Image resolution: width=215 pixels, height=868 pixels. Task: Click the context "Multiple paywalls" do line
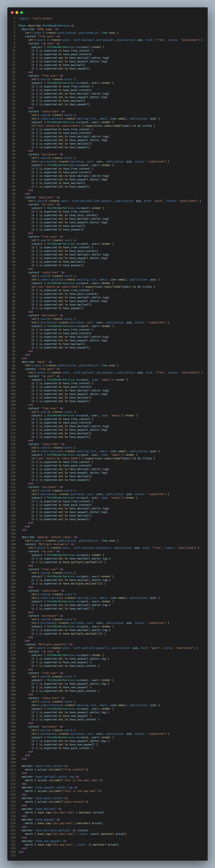pos(49,644)
